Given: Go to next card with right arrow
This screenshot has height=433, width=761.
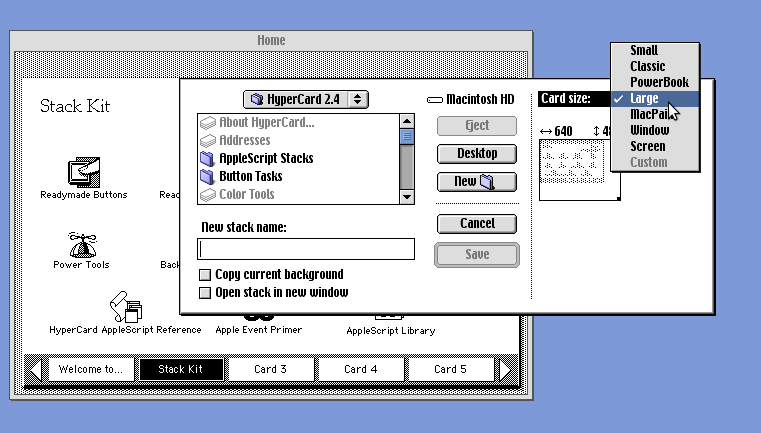Looking at the screenshot, I should 505,370.
